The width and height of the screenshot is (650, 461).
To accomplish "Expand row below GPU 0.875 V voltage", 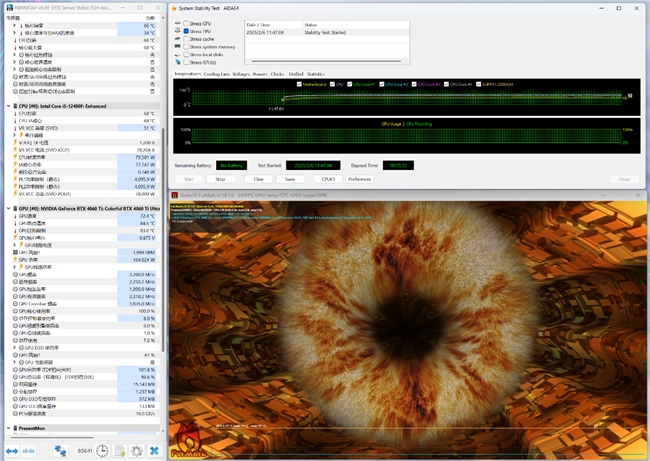I will (15, 245).
